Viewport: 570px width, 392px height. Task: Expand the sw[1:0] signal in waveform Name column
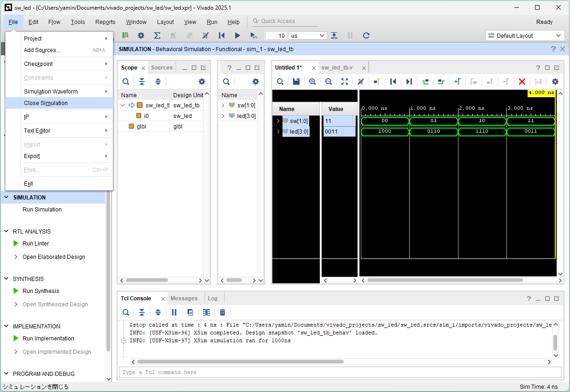tap(278, 121)
